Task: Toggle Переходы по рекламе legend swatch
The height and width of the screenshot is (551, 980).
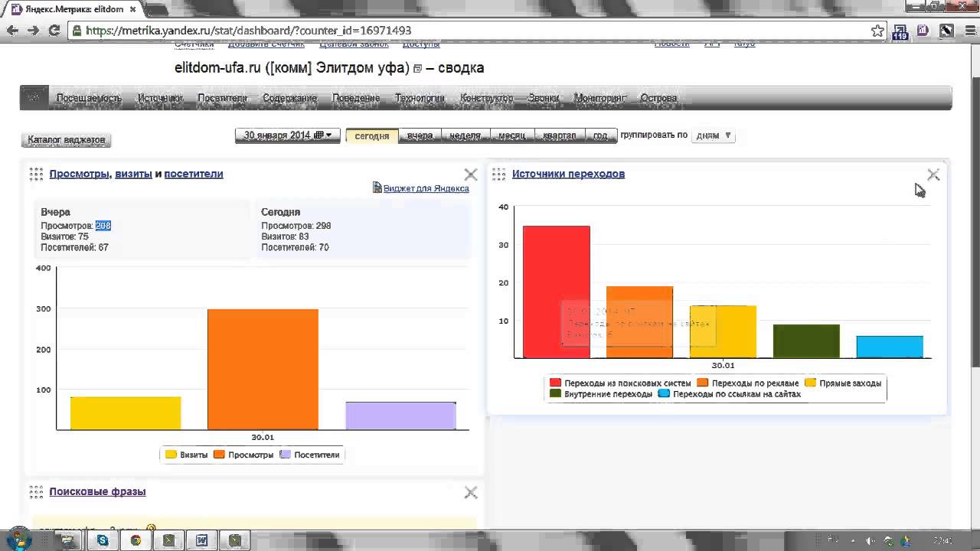Action: [x=703, y=383]
